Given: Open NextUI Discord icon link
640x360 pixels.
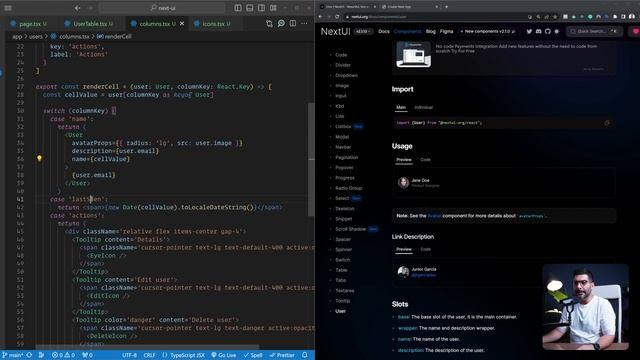Looking at the screenshot, I should [538, 31].
